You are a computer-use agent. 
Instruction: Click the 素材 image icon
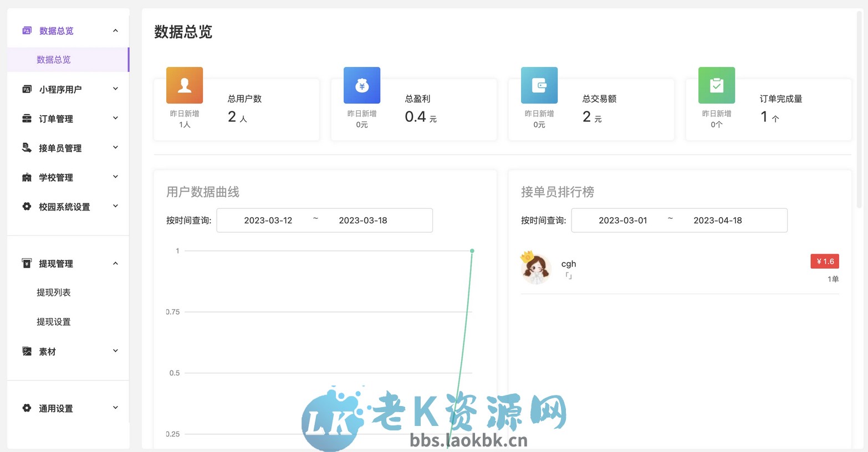(x=27, y=351)
